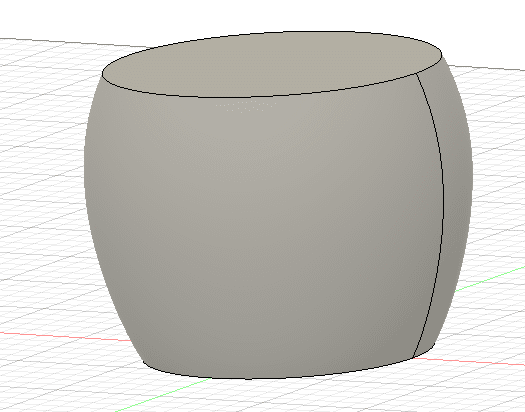Viewport: 525px width, 412px height.
Task: Select the narrow curved face right of seam
Action: 457,201
